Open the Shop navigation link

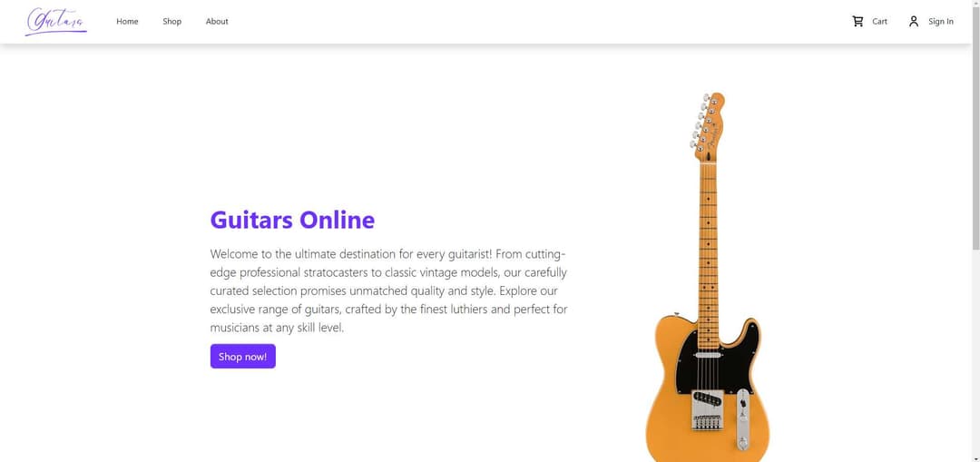(172, 22)
